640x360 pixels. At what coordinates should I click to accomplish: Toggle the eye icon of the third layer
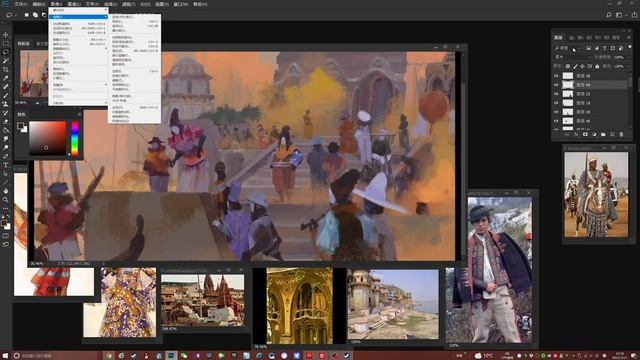tap(556, 94)
